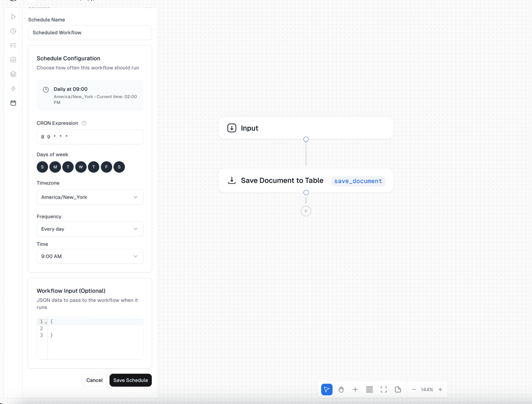Click the stacked rows layout icon in toolbar
The image size is (532, 404).
pos(370,390)
